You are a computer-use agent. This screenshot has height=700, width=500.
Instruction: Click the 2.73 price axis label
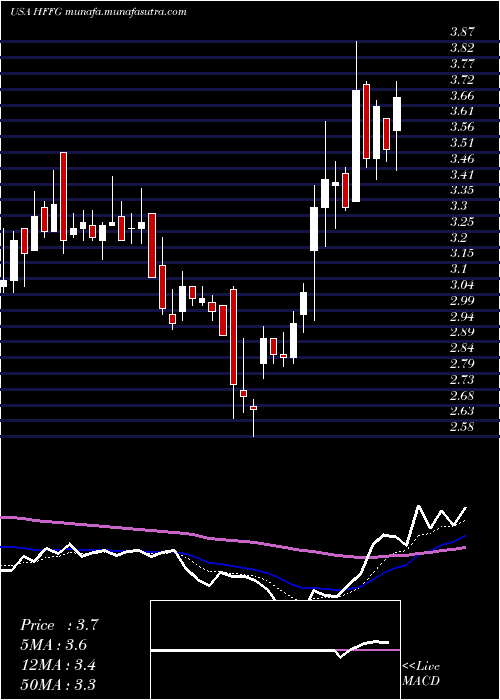(x=462, y=379)
